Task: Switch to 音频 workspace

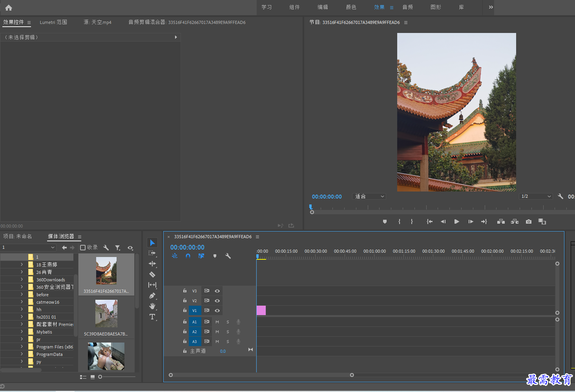Action: 407,7
